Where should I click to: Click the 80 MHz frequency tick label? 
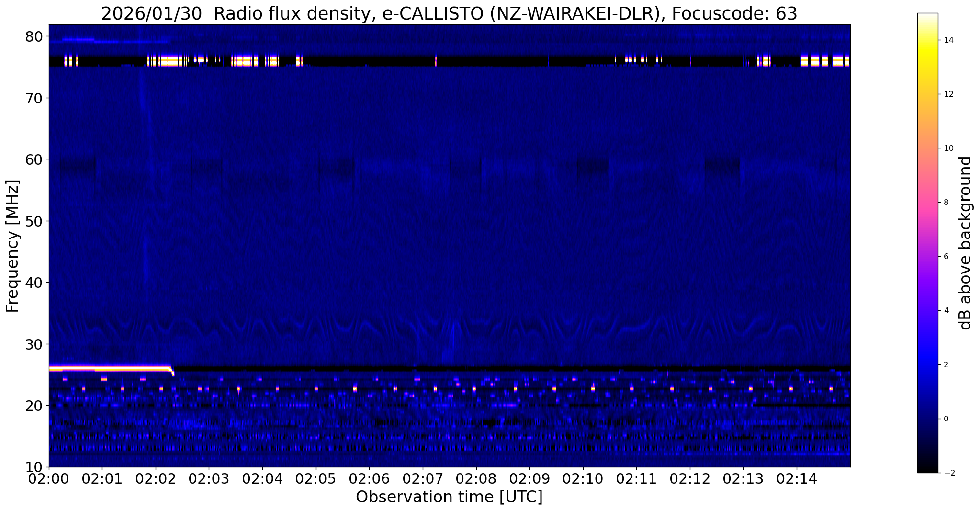coord(34,36)
